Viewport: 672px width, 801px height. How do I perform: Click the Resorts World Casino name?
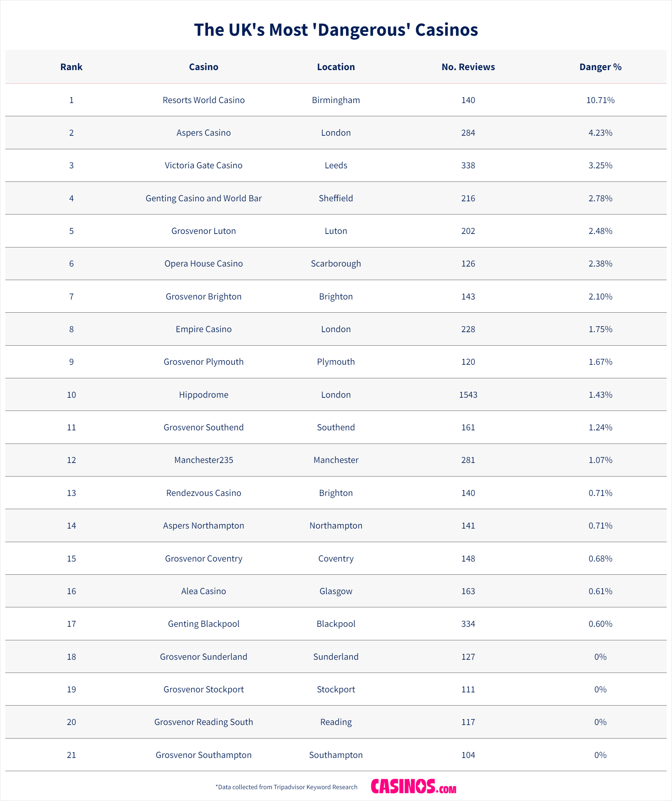point(203,100)
